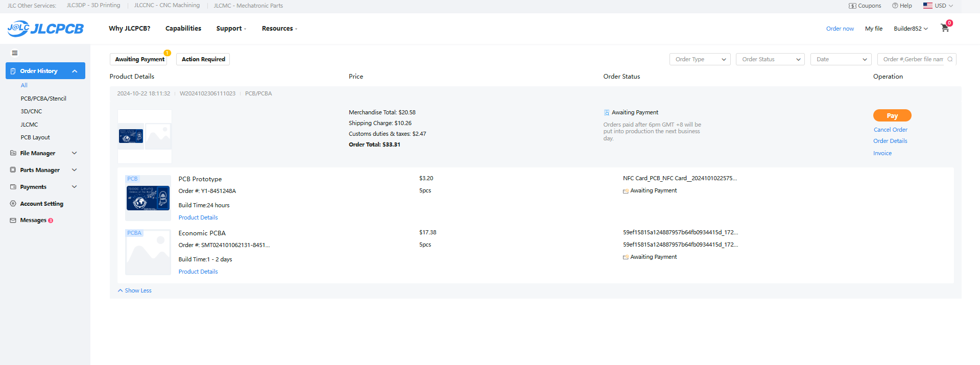
Task: Collapse order with Show Less
Action: [135, 290]
